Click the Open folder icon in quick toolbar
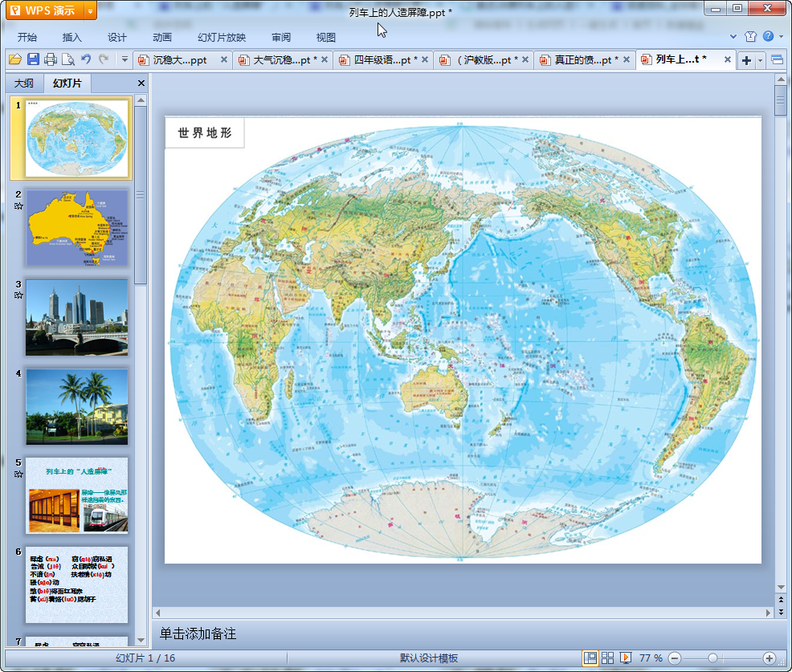Image resolution: width=792 pixels, height=672 pixels. [x=15, y=59]
